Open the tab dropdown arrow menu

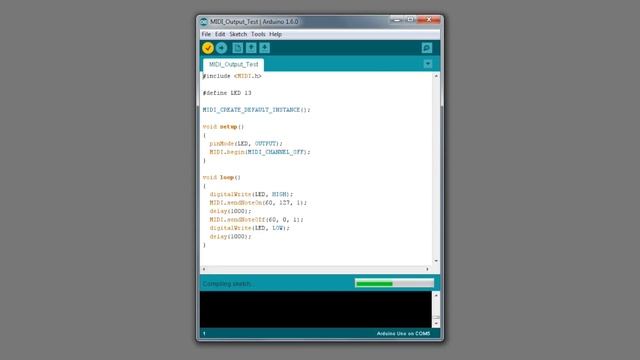pyautogui.click(x=428, y=64)
